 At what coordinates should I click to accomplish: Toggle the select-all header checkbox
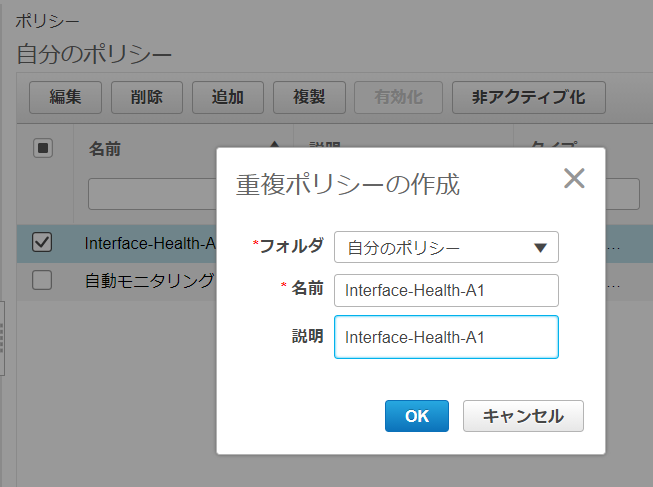(43, 149)
